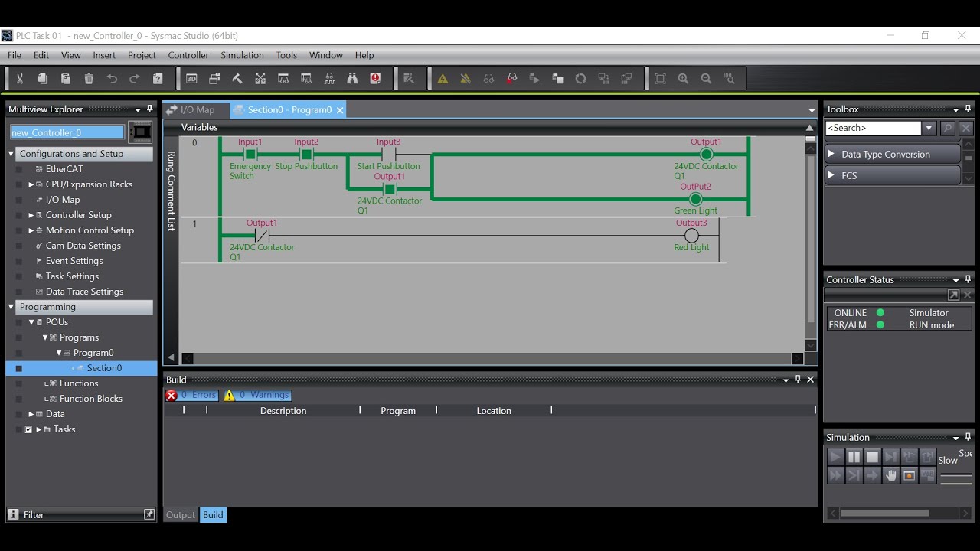Pin the Toolbox panel
Screen dimensions: 980x551
tap(968, 109)
